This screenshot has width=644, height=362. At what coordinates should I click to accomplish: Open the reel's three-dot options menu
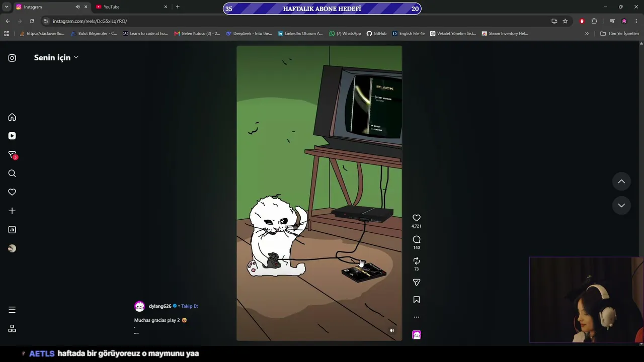click(417, 317)
